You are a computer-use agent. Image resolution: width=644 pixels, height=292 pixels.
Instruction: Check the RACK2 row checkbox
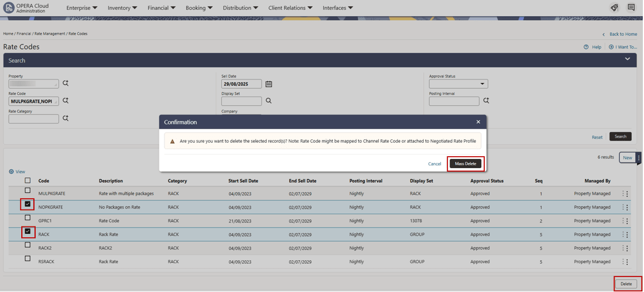(x=28, y=245)
